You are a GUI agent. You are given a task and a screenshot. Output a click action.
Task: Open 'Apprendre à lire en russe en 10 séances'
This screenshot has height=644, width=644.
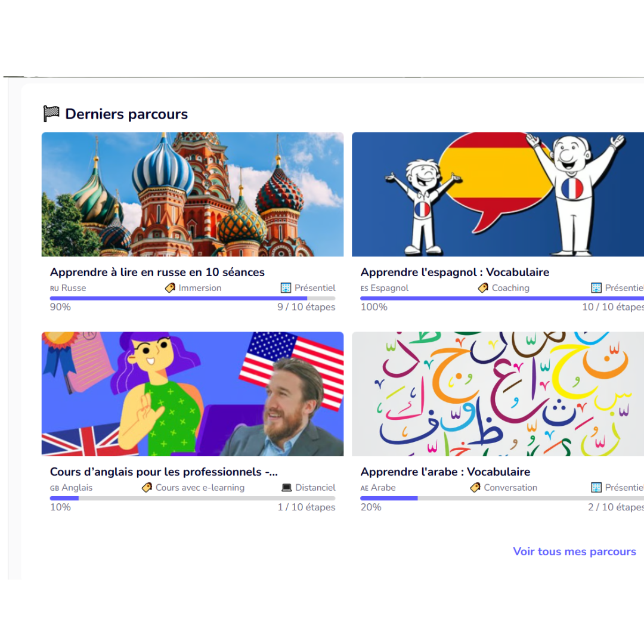tap(157, 272)
